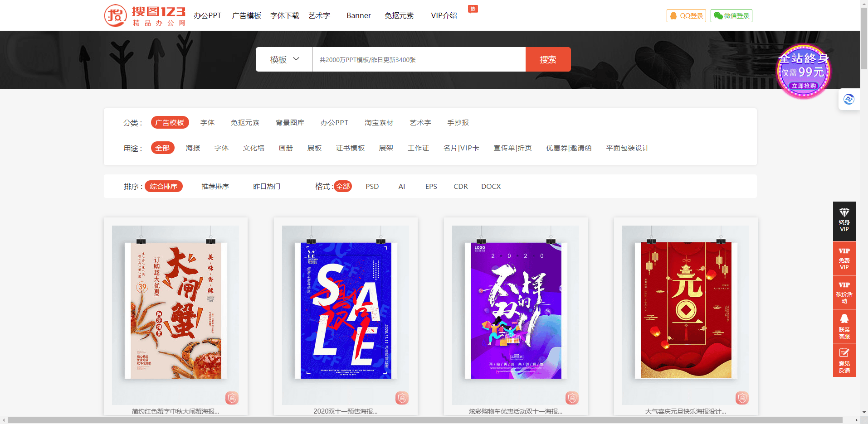Click the 搜索 search button
The height and width of the screenshot is (424, 868).
pyautogui.click(x=548, y=59)
